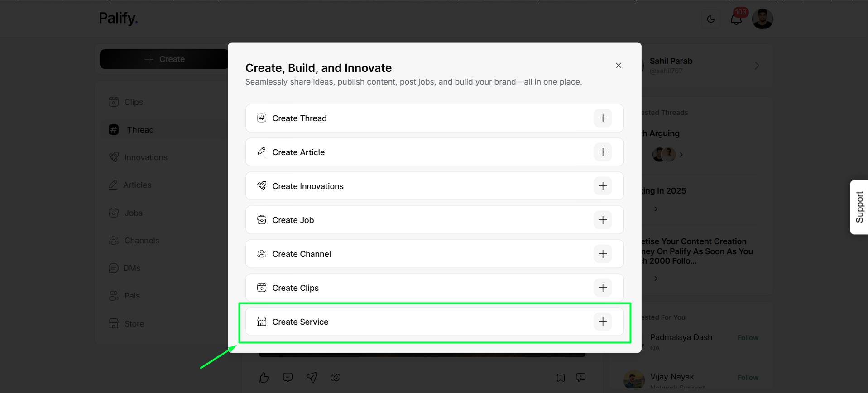Open Vijay Nayak profile
The width and height of the screenshot is (868, 393).
click(672, 377)
